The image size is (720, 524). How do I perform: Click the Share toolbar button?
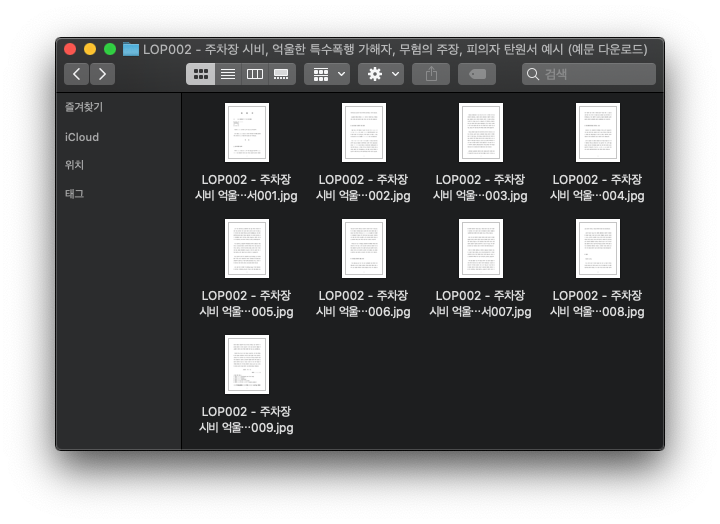point(431,74)
